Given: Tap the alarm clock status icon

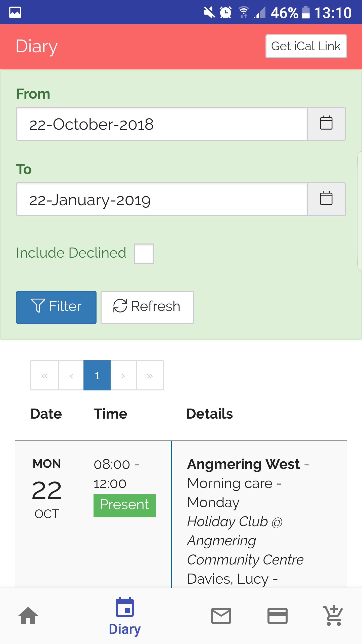Looking at the screenshot, I should pyautogui.click(x=226, y=12).
